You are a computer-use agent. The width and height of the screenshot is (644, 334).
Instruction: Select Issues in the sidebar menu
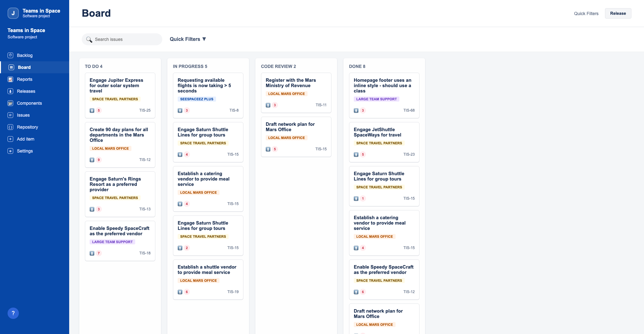23,115
